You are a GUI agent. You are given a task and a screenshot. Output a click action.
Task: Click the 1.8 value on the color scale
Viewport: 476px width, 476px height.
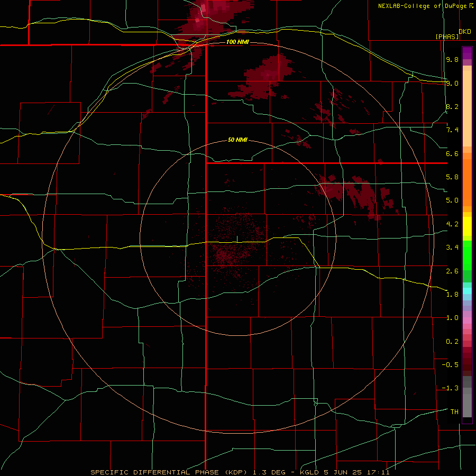452,295
